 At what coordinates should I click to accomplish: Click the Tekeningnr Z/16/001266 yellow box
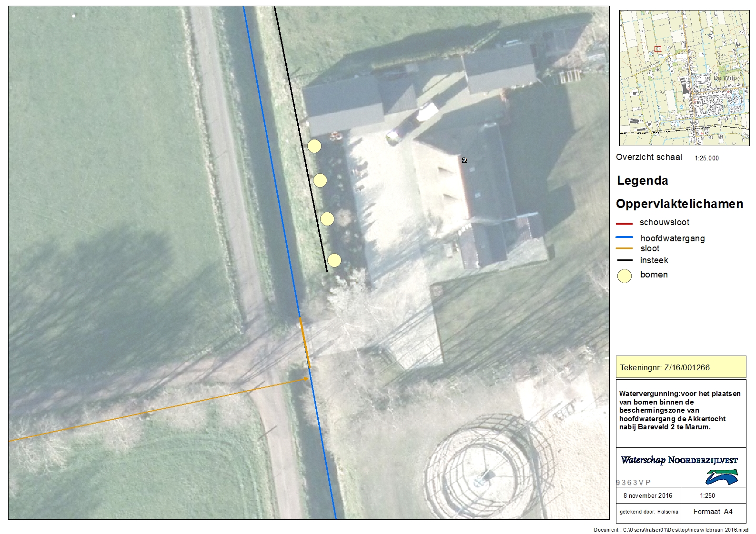681,367
